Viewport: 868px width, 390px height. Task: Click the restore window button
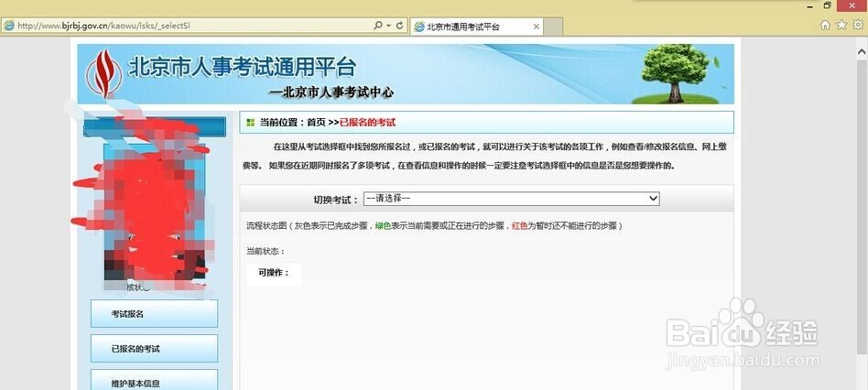coord(828,5)
